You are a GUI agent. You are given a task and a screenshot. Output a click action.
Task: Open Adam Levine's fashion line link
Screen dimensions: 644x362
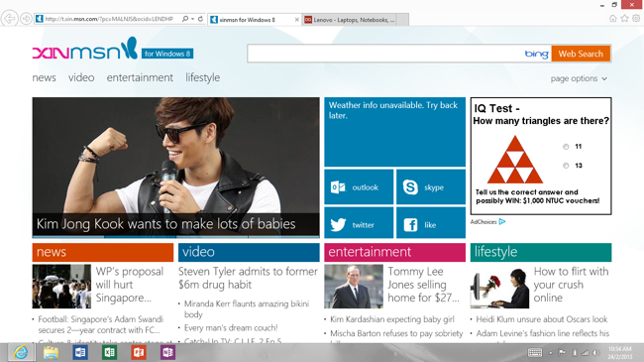(543, 333)
